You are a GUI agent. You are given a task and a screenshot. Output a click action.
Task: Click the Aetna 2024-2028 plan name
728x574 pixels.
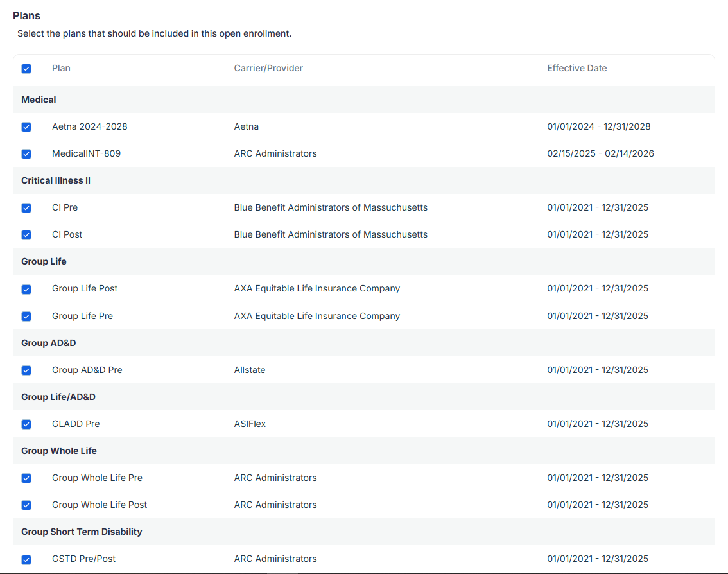(90, 126)
